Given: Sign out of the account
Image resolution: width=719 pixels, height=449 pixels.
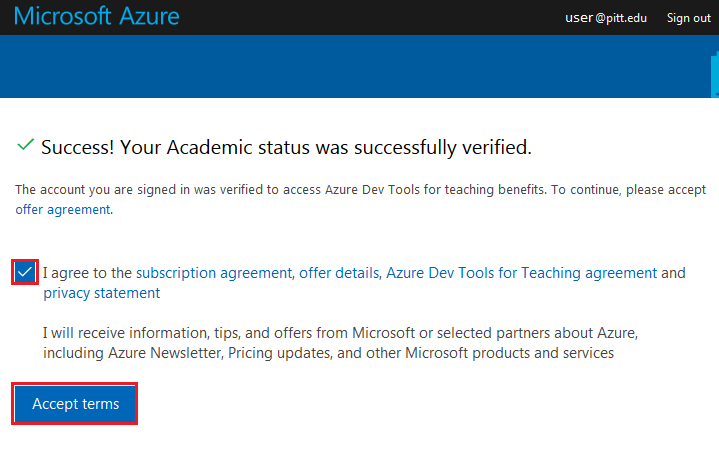Looking at the screenshot, I should coord(688,18).
